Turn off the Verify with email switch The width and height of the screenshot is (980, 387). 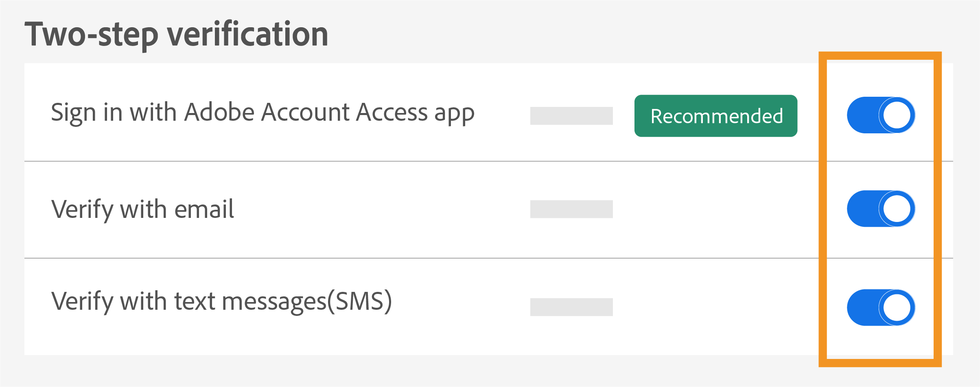click(x=881, y=209)
